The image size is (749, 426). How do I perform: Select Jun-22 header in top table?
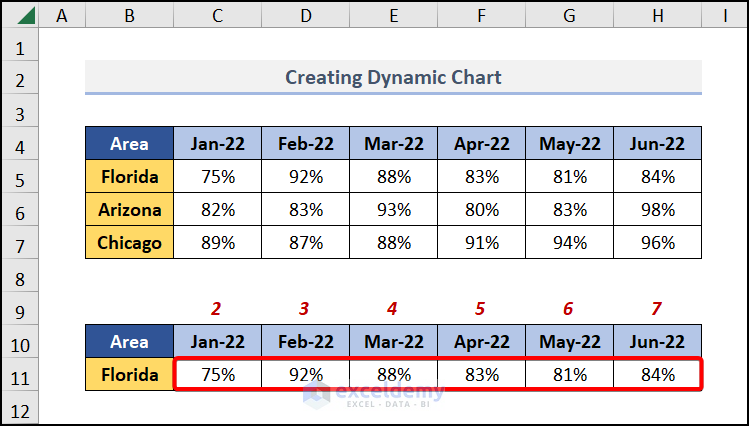[657, 144]
